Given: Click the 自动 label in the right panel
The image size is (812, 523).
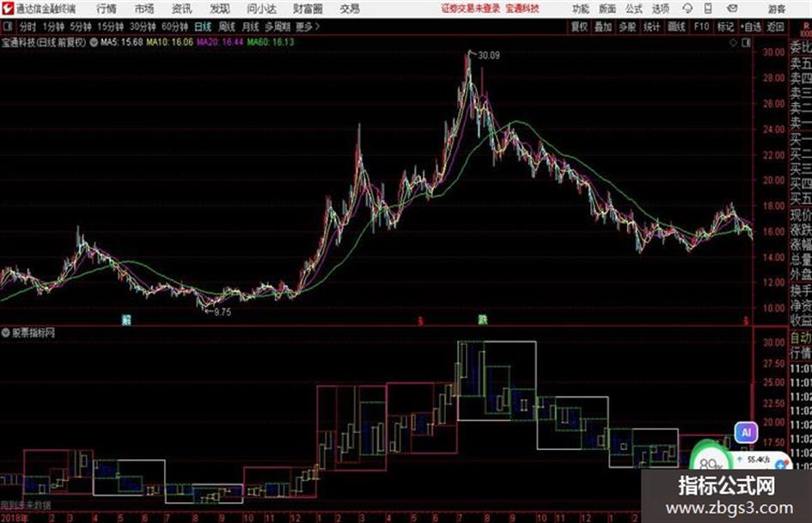Looking at the screenshot, I should point(801,338).
